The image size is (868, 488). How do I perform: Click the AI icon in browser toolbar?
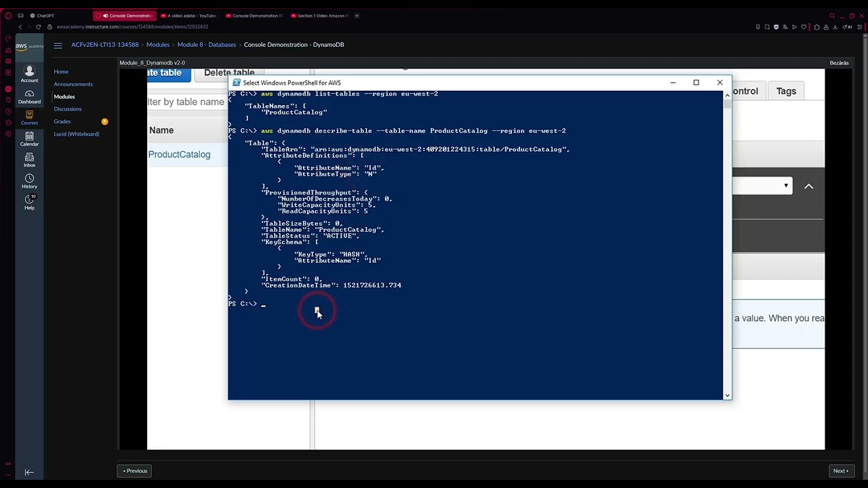848,27
